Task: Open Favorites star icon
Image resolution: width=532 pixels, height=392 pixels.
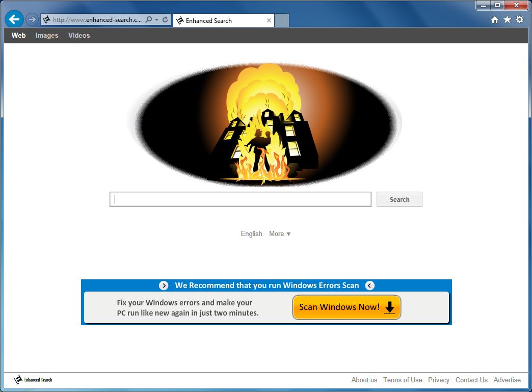Action: [507, 20]
